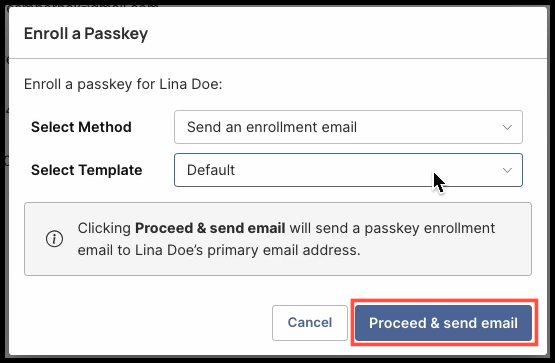The image size is (555, 363).
Task: Click the word Clicking in the notice
Action: click(104, 228)
